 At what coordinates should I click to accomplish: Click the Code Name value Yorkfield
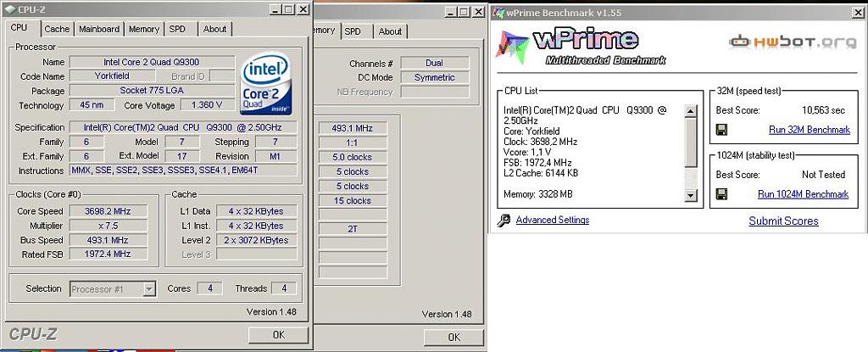112,76
